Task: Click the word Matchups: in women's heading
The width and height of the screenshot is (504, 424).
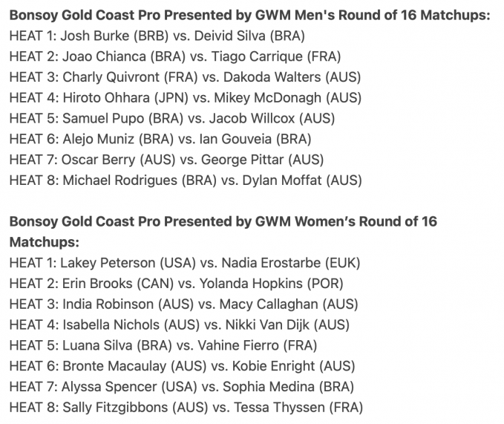Action: click(45, 242)
